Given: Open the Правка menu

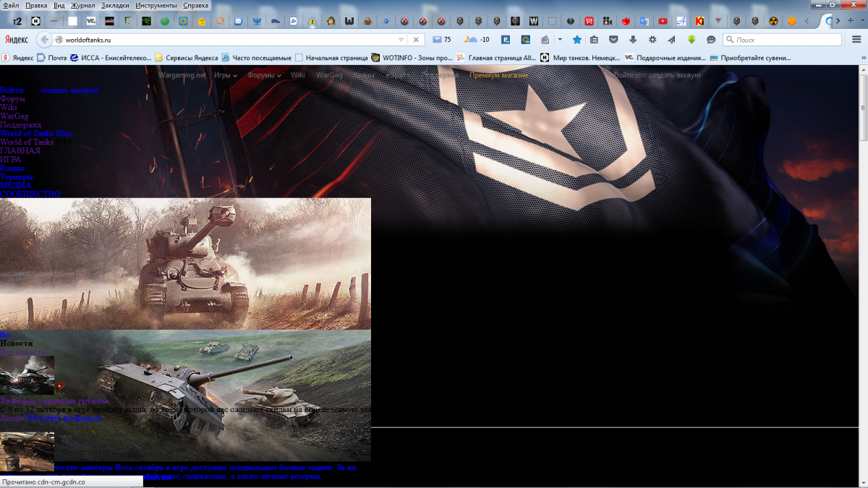Looking at the screenshot, I should [36, 5].
